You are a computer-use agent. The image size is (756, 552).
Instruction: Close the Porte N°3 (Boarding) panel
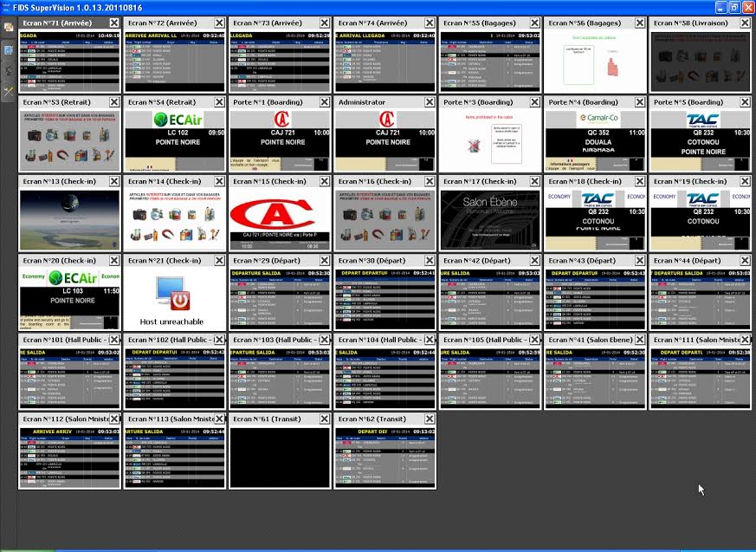pyautogui.click(x=534, y=103)
